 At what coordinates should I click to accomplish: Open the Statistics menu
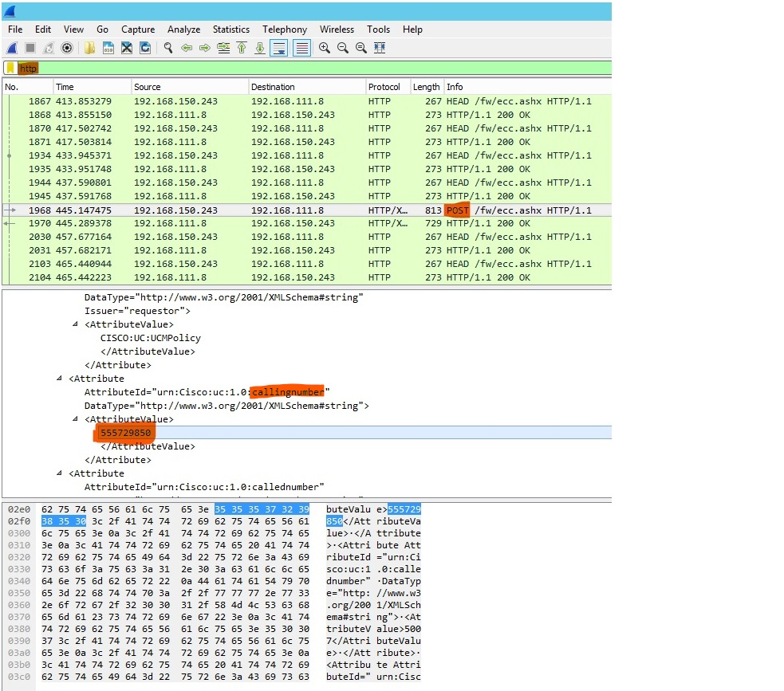pos(231,29)
